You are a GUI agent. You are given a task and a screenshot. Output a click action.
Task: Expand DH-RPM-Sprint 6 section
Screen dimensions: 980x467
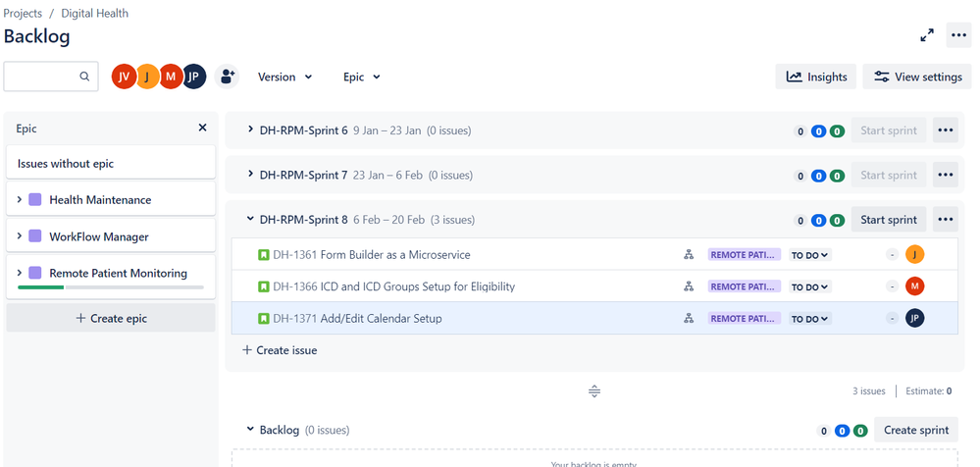point(250,130)
